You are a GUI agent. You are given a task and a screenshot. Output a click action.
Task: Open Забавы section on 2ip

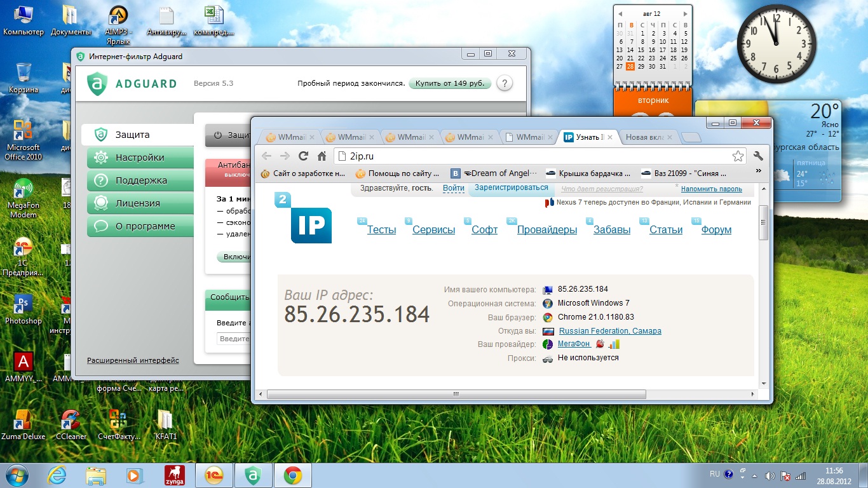pos(612,230)
